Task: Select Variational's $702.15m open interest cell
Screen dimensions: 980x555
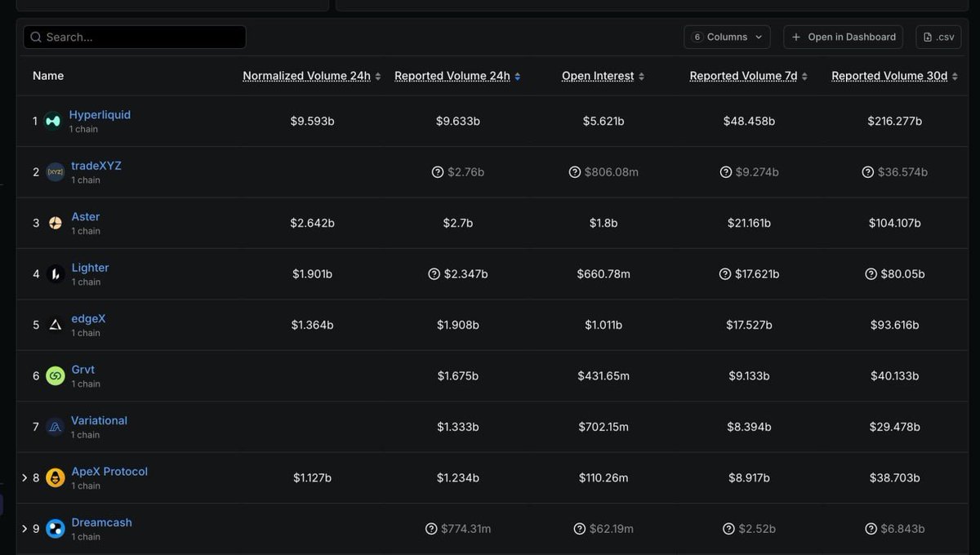Action: [x=604, y=427]
